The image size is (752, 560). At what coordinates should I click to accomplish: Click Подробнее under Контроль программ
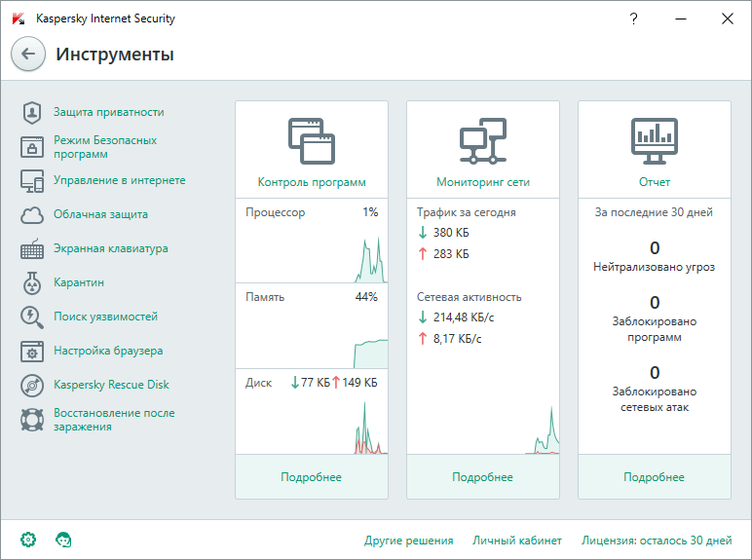pos(312,477)
